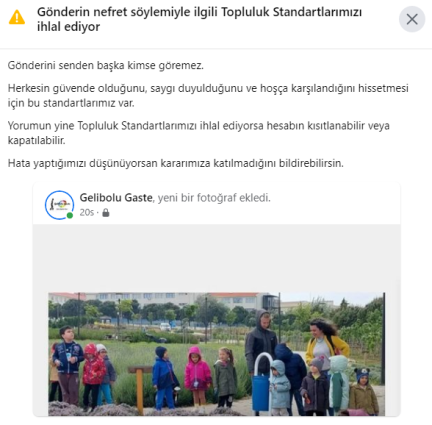Screen dimensions: 432x425
Task: Click the 20s post timestamp
Action: (87, 213)
